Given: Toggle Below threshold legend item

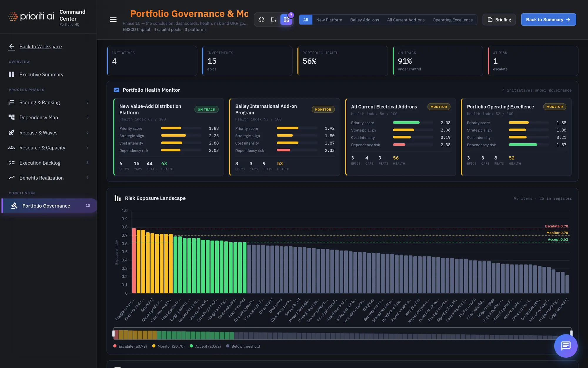Looking at the screenshot, I should click(x=243, y=346).
